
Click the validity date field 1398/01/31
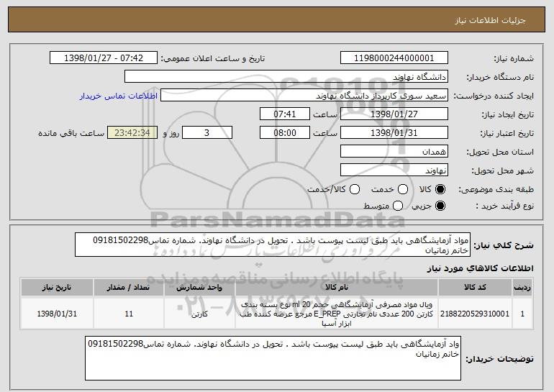(394, 133)
